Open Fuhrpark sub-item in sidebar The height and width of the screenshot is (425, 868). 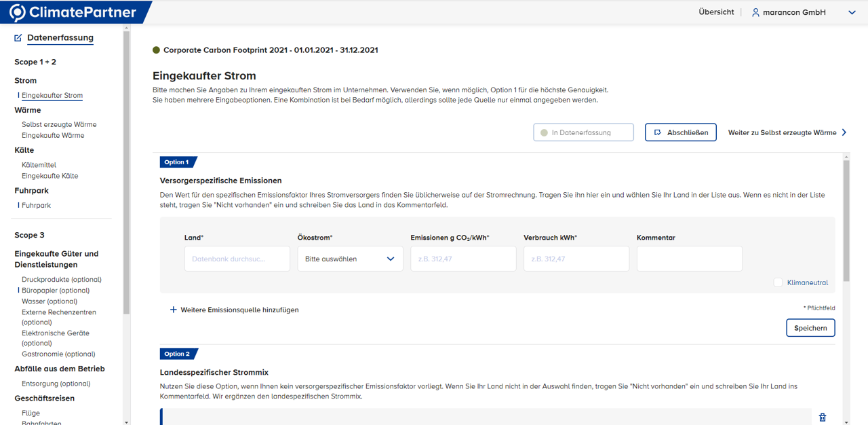point(36,205)
